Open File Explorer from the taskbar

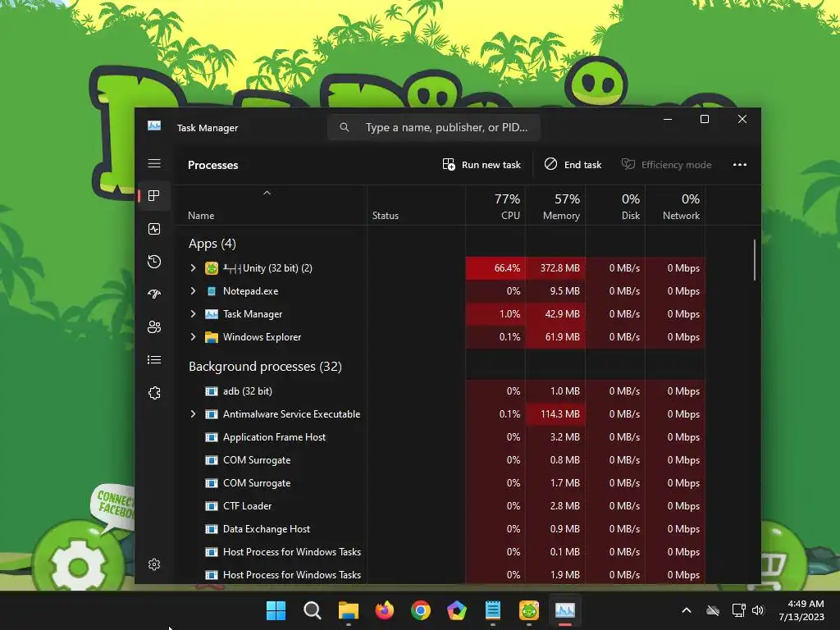tap(348, 610)
